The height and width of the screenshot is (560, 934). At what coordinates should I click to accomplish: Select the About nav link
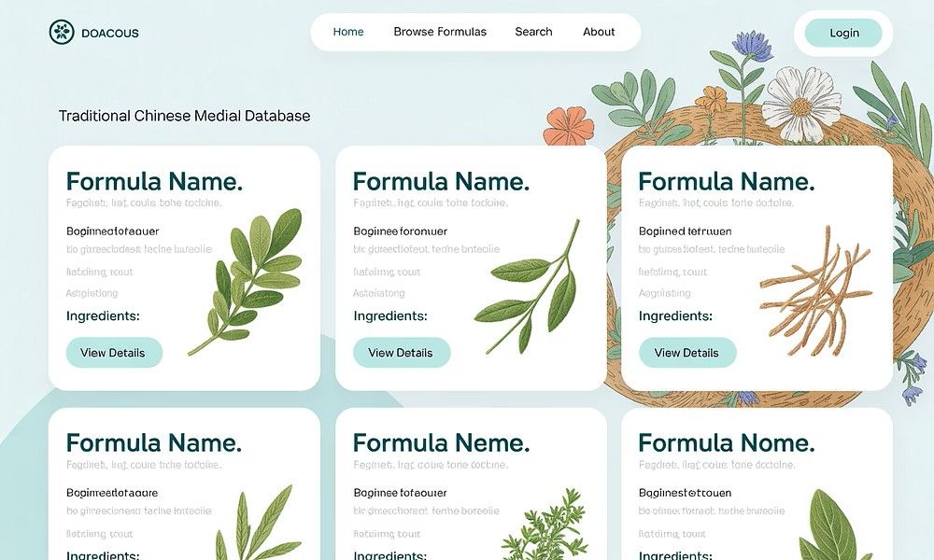pos(599,32)
